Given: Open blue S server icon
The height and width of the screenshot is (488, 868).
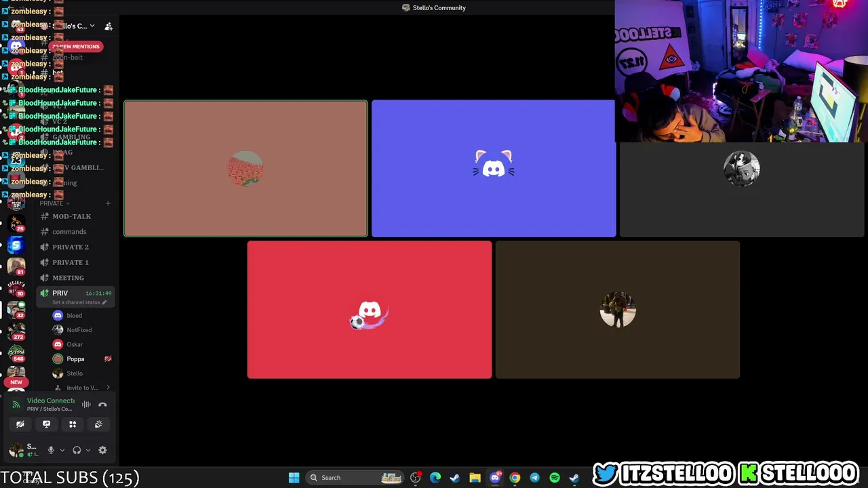Looking at the screenshot, I should click(16, 245).
